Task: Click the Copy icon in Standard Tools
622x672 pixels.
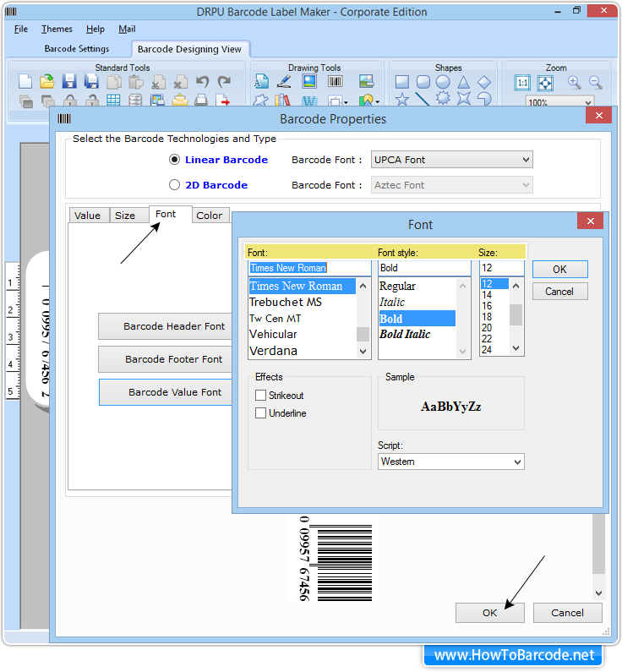Action: coord(113,81)
